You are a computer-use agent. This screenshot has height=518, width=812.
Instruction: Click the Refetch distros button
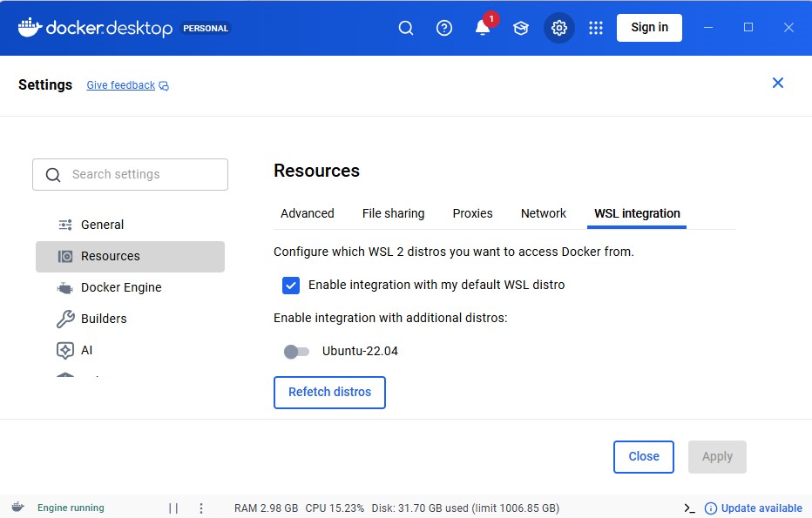[x=329, y=393]
